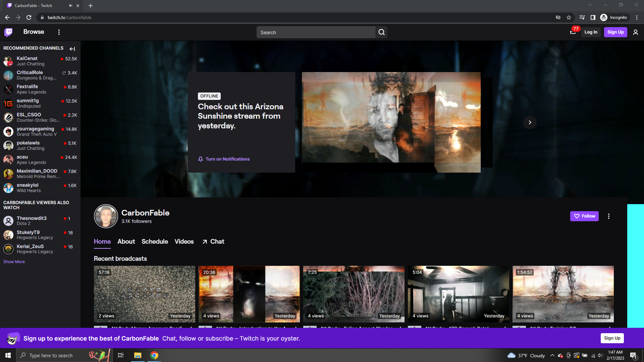The height and width of the screenshot is (362, 644).
Task: Click the Twitch logo home icon
Action: coord(8,32)
